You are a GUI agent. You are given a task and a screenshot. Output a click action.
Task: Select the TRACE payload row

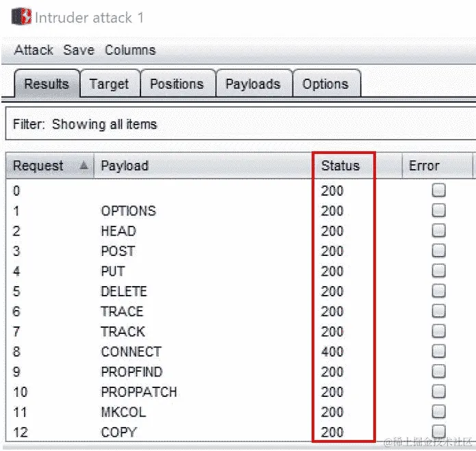(240, 311)
